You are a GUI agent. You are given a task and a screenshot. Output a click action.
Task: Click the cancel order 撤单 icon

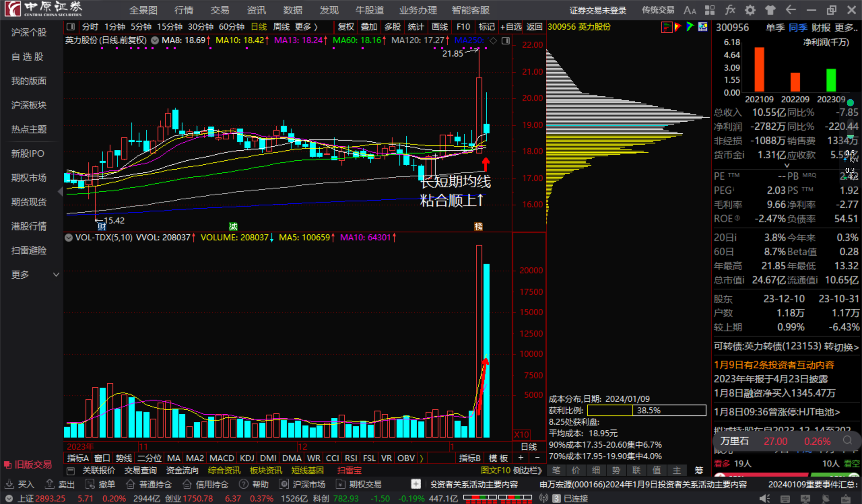90,484
